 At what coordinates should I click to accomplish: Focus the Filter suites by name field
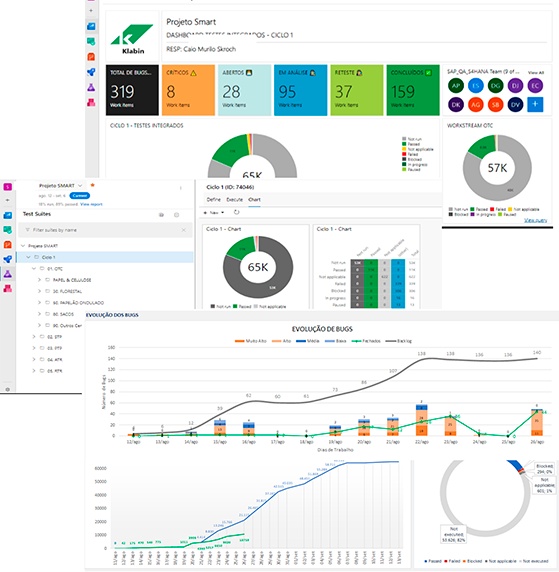(x=105, y=230)
